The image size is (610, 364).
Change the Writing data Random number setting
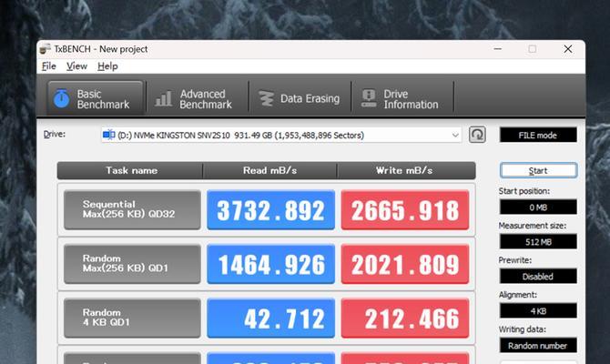click(538, 346)
